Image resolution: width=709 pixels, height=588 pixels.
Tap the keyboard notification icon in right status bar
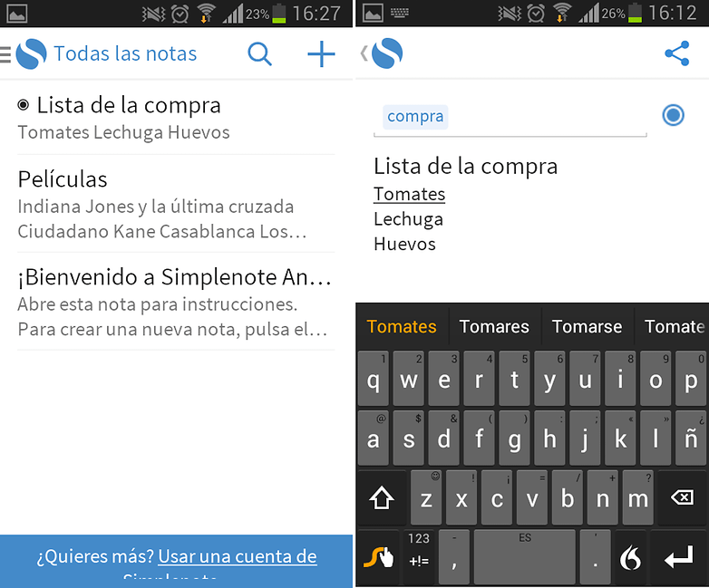coord(399,13)
